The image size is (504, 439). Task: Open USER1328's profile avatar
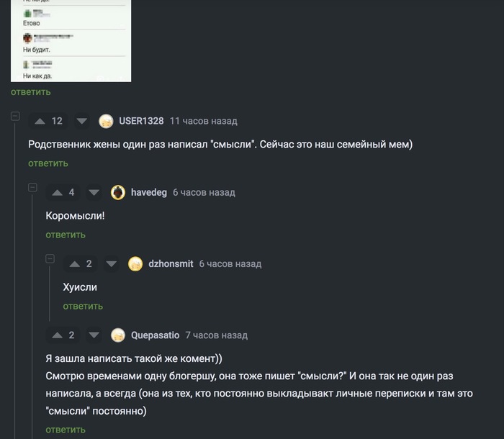pos(106,121)
